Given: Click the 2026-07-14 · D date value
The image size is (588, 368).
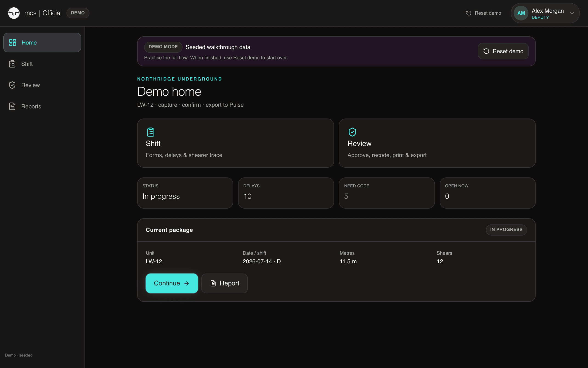Looking at the screenshot, I should tap(262, 262).
